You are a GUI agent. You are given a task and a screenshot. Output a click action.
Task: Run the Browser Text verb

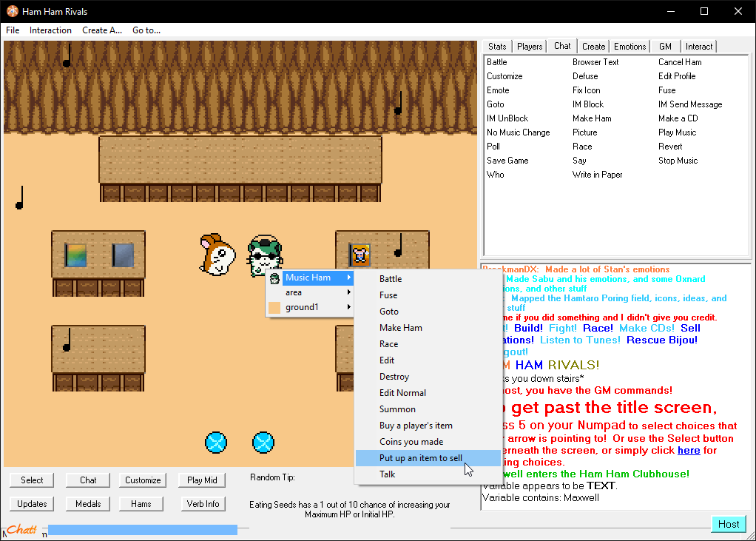(x=595, y=62)
